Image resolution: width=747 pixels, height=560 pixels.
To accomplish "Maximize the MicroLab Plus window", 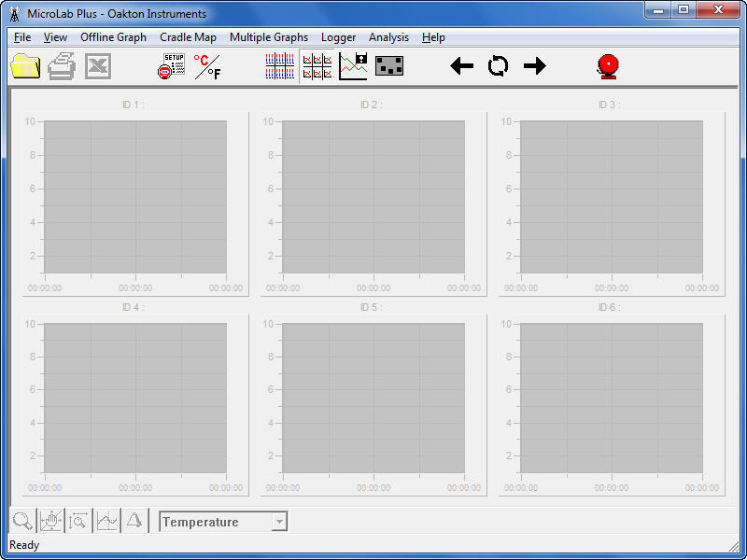I will (684, 10).
